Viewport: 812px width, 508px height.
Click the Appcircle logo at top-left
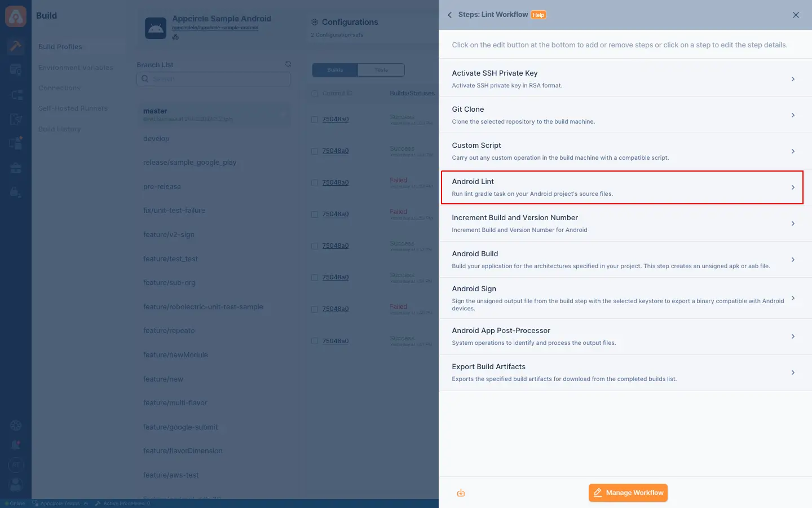(16, 16)
